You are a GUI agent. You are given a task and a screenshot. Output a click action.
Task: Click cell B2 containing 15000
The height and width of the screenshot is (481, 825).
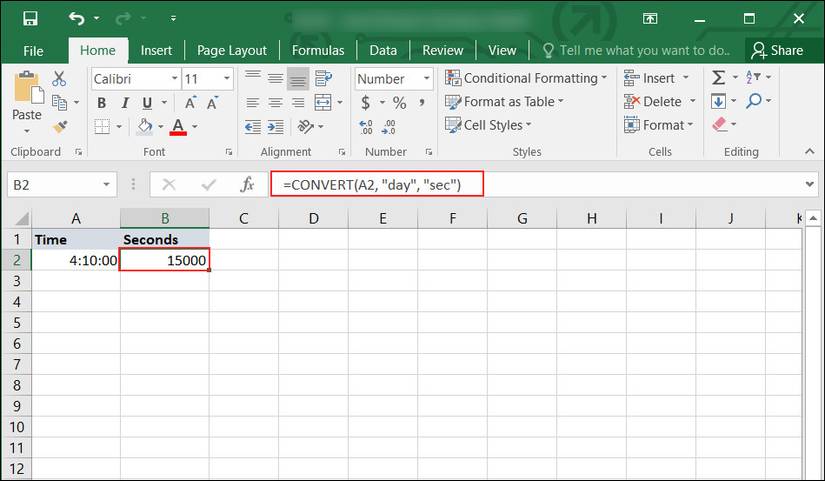point(164,260)
